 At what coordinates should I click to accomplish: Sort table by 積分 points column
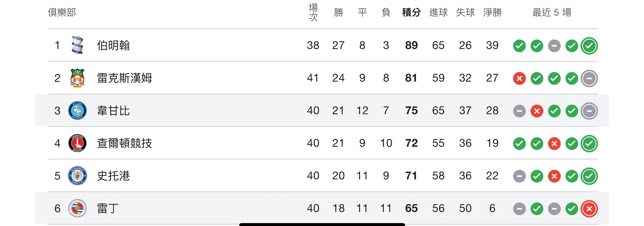(411, 12)
